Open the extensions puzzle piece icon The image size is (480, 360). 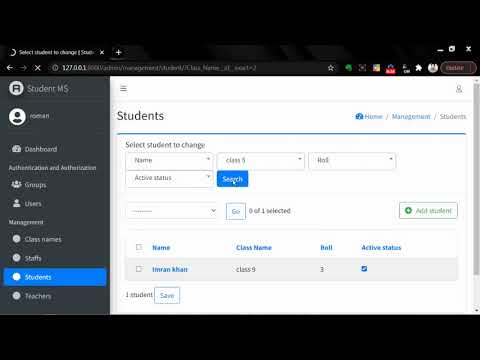click(x=419, y=68)
